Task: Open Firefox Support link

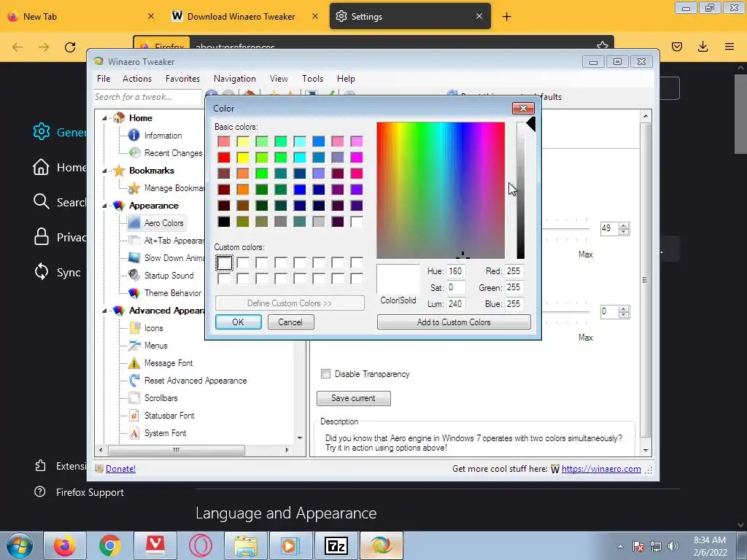Action: click(x=90, y=492)
